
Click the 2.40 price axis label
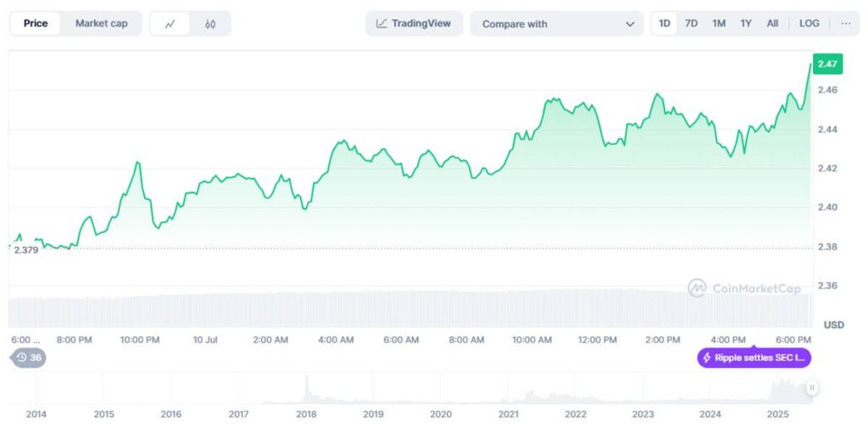(827, 207)
